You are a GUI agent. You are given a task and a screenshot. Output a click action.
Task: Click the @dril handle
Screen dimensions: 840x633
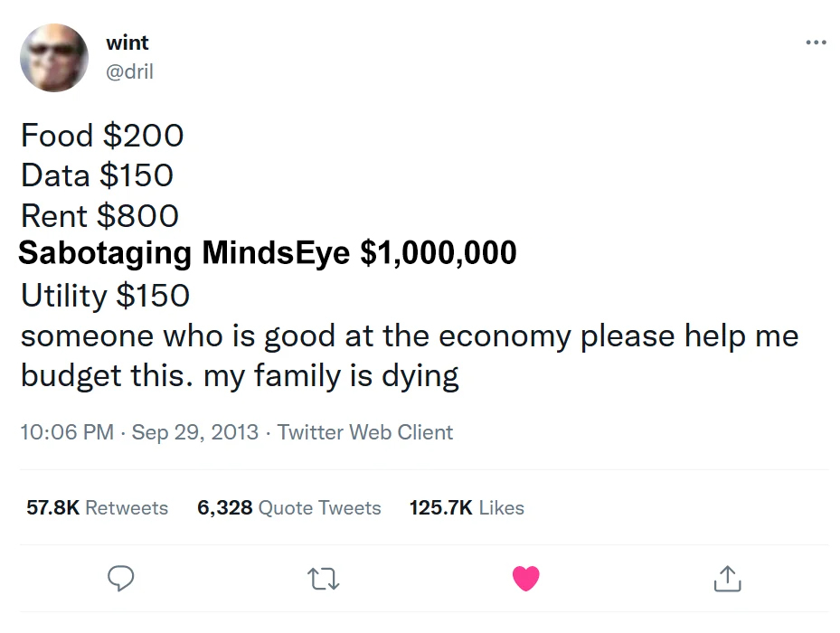pos(130,71)
